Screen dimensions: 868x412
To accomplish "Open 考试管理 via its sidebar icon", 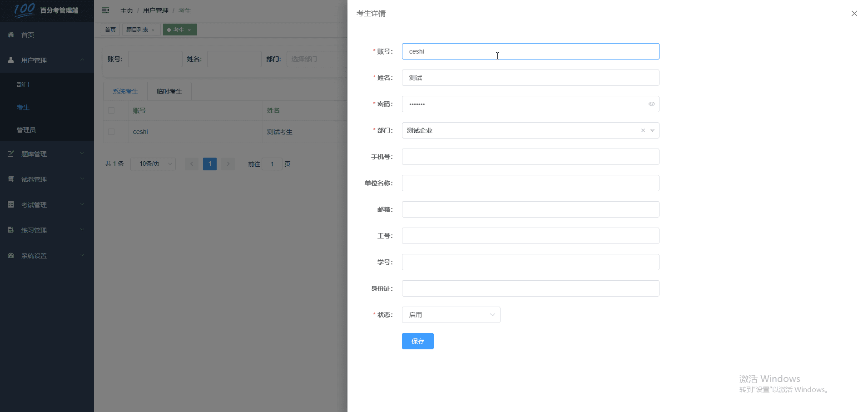I will click(x=10, y=204).
